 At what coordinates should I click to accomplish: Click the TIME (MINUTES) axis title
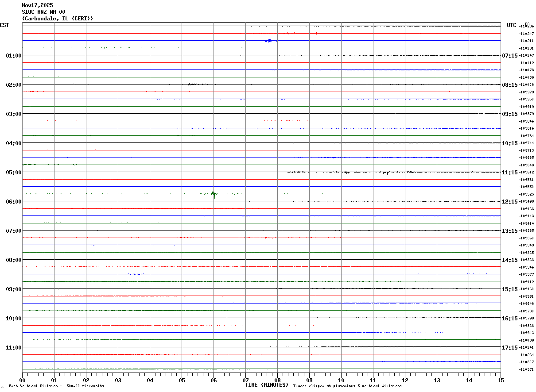tap(267, 385)
